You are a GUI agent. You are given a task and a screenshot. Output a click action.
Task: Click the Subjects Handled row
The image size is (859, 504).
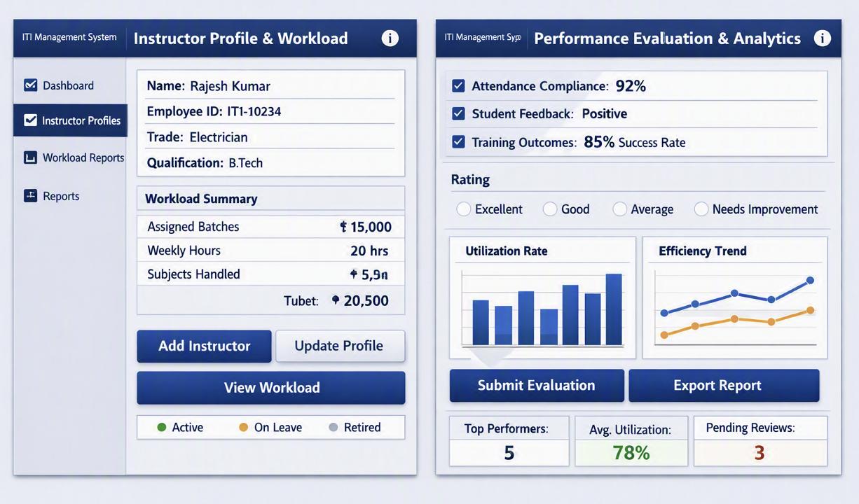270,274
